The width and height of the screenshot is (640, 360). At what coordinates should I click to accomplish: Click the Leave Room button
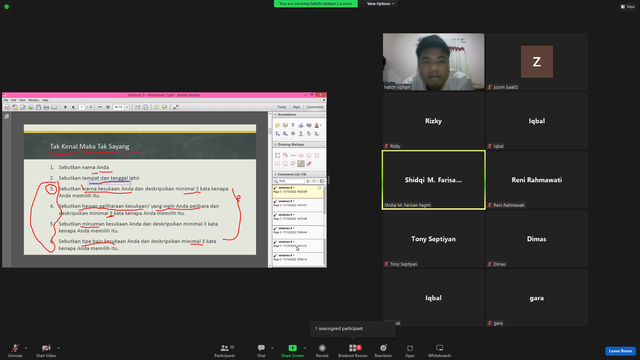tap(620, 351)
